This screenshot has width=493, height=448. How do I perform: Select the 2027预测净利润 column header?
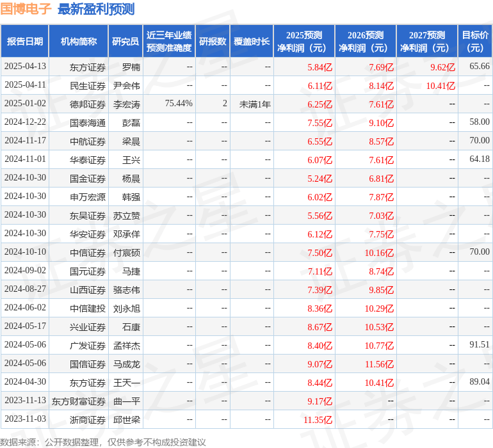(x=427, y=41)
